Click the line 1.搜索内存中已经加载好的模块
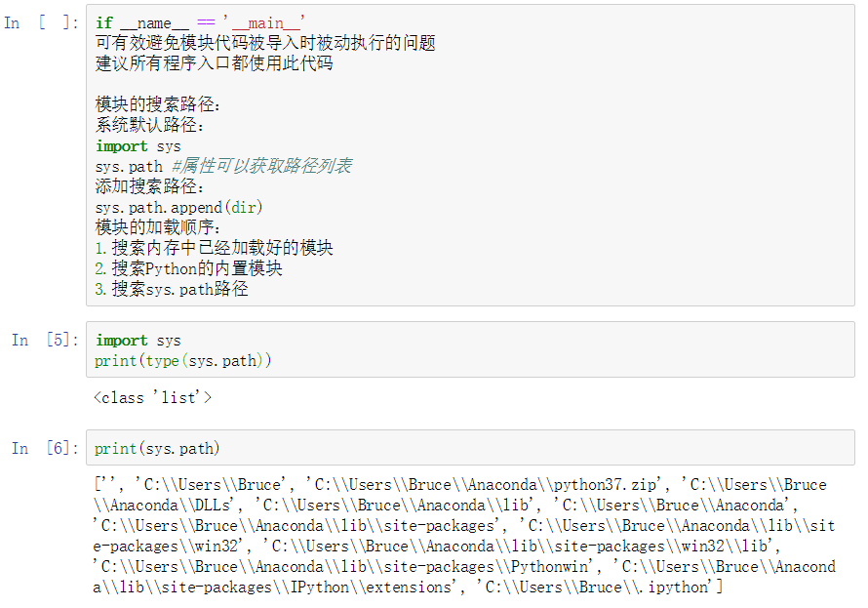868x608 pixels. [x=214, y=248]
